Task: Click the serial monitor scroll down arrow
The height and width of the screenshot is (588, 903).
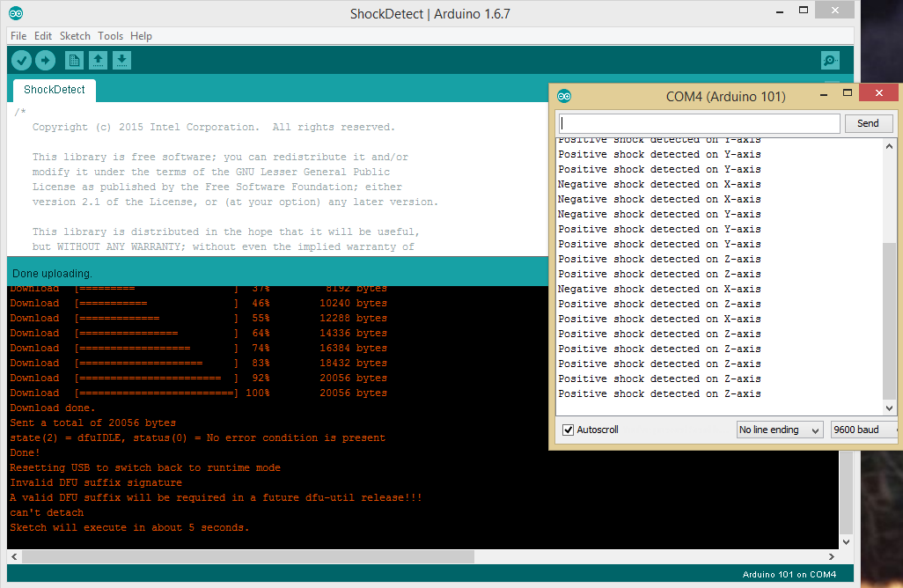Action: 889,408
